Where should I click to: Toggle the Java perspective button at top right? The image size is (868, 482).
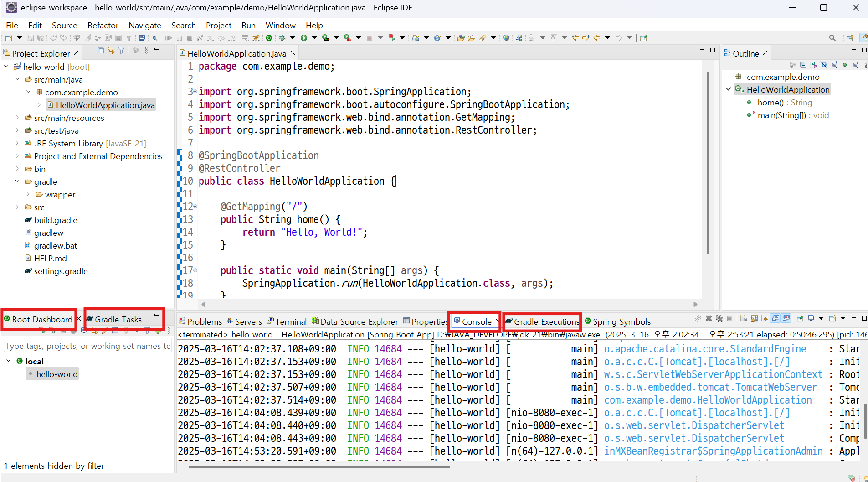pyautogui.click(x=863, y=38)
